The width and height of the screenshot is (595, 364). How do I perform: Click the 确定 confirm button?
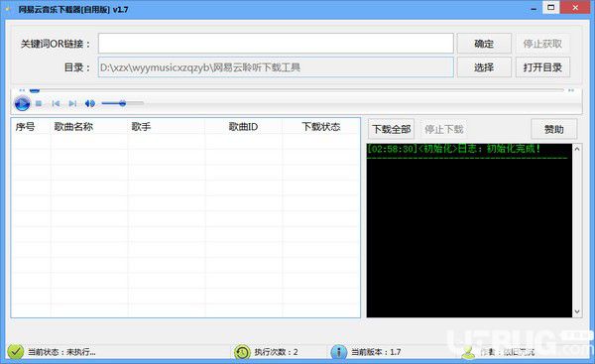(484, 44)
